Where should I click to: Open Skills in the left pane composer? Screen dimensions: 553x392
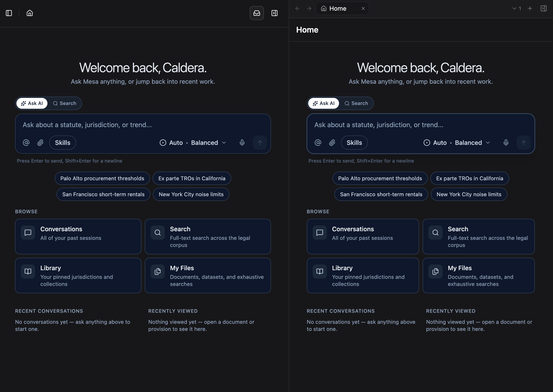(x=63, y=143)
